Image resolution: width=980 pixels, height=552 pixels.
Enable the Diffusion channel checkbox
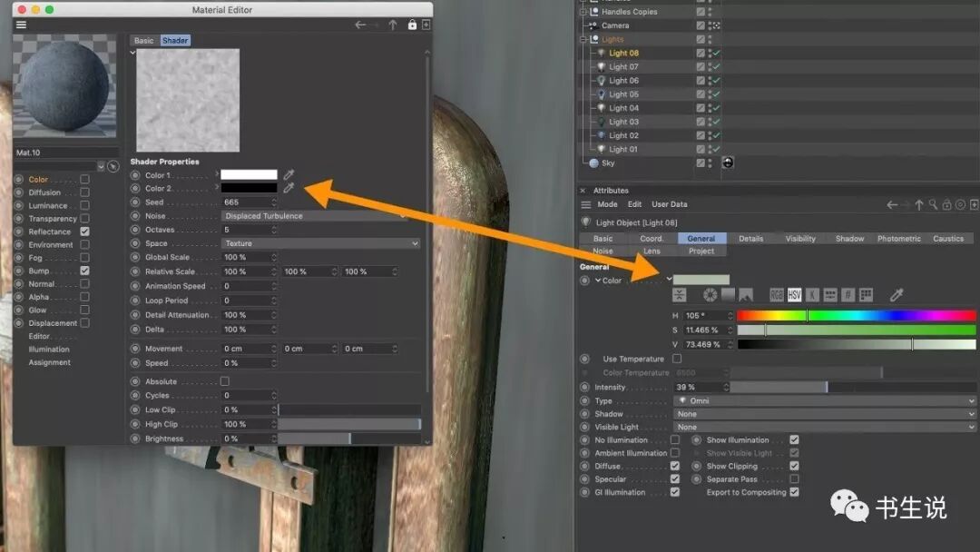click(84, 192)
